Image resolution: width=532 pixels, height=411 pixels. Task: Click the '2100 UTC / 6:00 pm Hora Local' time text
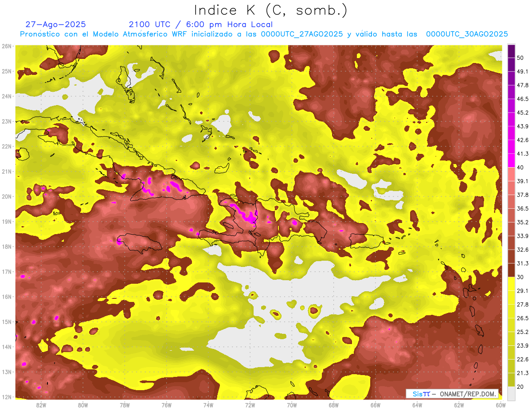[x=201, y=24]
